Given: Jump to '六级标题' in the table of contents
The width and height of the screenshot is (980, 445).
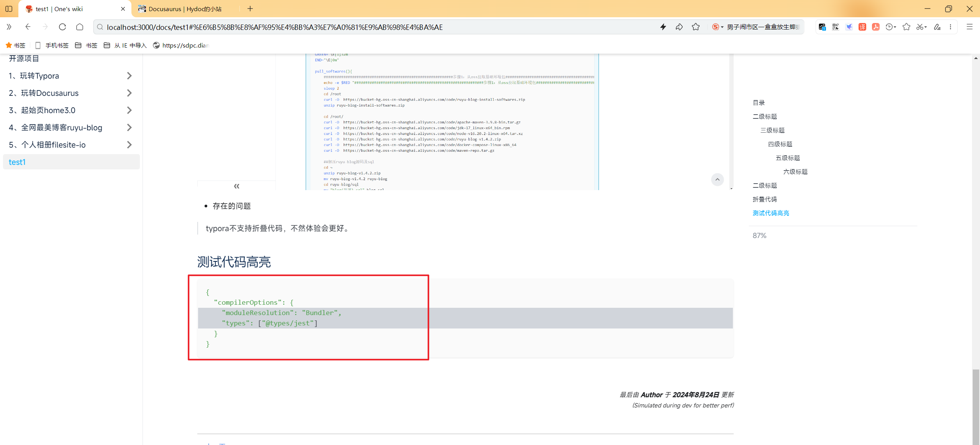Looking at the screenshot, I should pos(795,172).
